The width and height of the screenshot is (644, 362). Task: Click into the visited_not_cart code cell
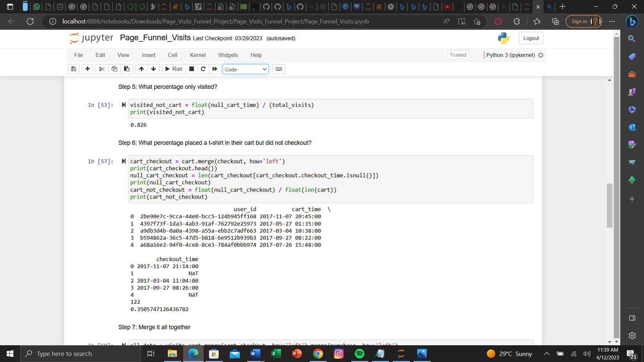click(331, 109)
